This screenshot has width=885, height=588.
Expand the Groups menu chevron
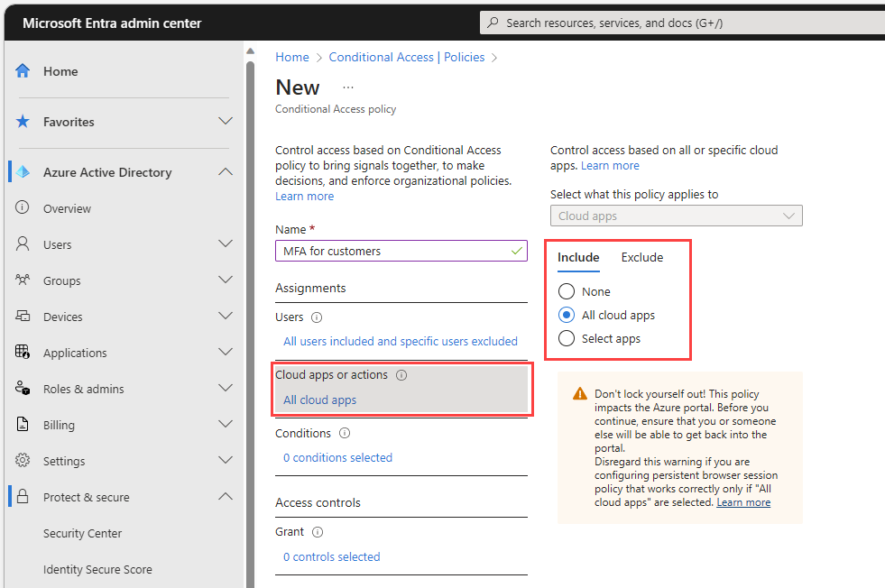226,280
